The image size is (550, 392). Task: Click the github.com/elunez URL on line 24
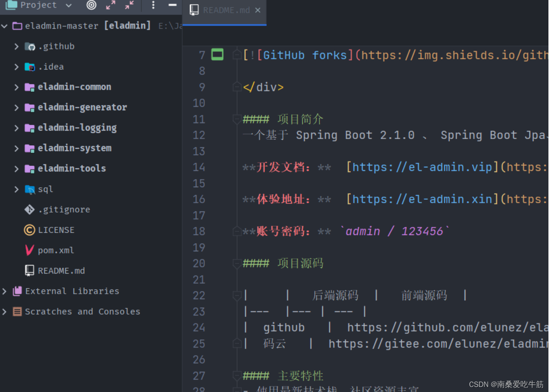[447, 328]
